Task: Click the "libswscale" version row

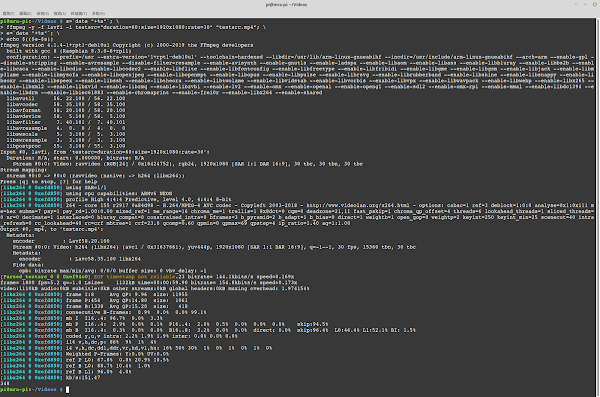Action: click(x=66, y=134)
